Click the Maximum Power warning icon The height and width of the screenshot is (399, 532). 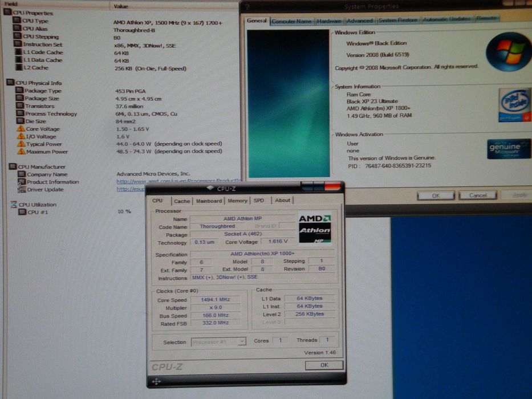22,151
